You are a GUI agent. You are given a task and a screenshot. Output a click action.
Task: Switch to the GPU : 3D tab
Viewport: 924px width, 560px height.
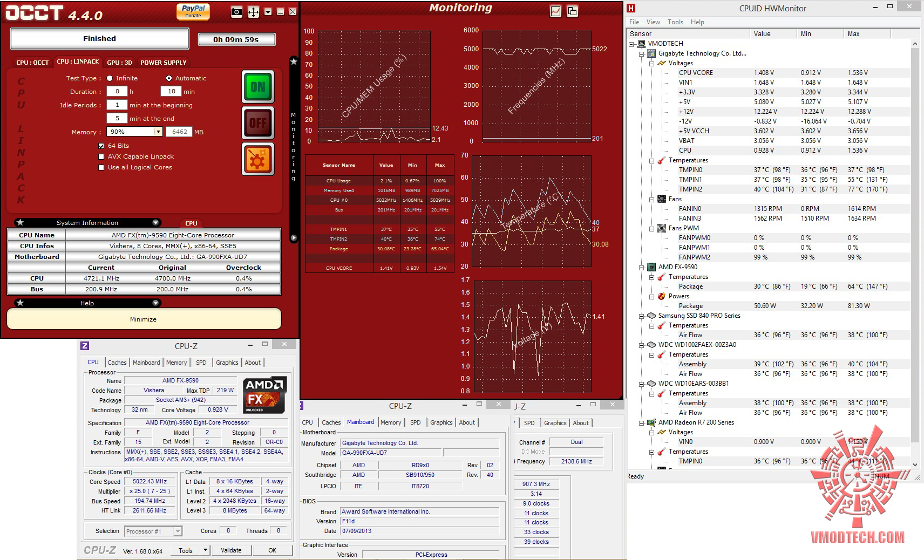(119, 63)
